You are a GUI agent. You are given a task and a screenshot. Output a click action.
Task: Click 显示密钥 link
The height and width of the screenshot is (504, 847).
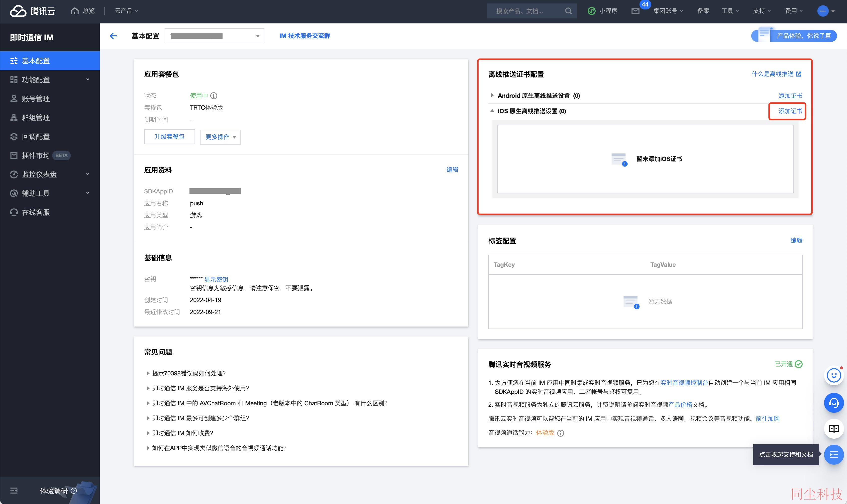tap(216, 279)
